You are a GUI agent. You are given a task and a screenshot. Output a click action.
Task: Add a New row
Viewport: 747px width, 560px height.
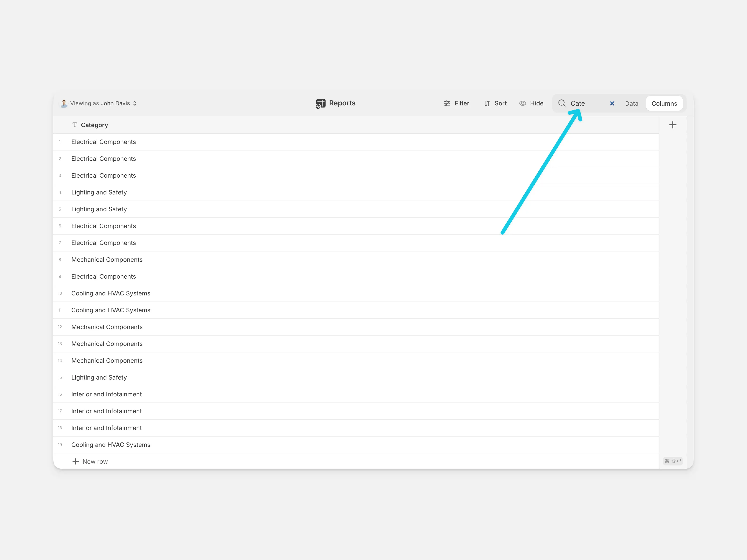(90, 461)
